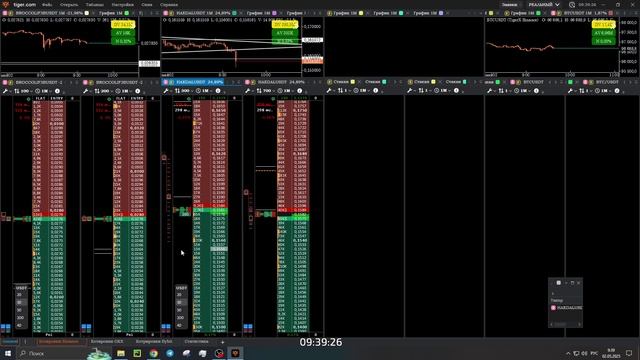
Task: Click green AV badge on NAKDAUSDT chart
Action: pos(284,33)
